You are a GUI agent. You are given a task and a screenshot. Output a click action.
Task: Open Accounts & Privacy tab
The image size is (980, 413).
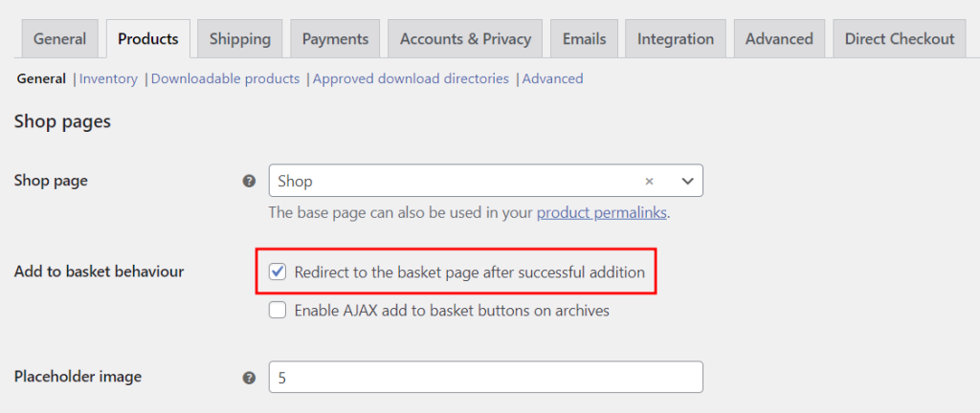[x=465, y=39]
